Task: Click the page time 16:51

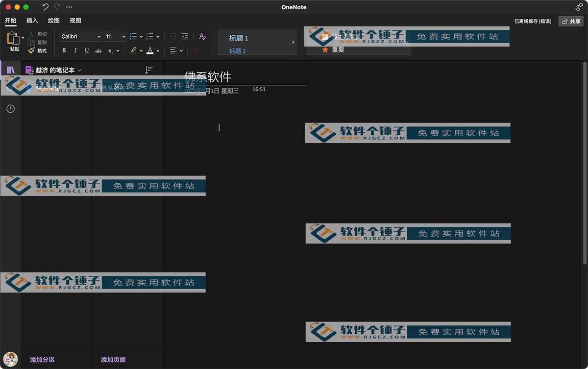Action: click(x=259, y=90)
